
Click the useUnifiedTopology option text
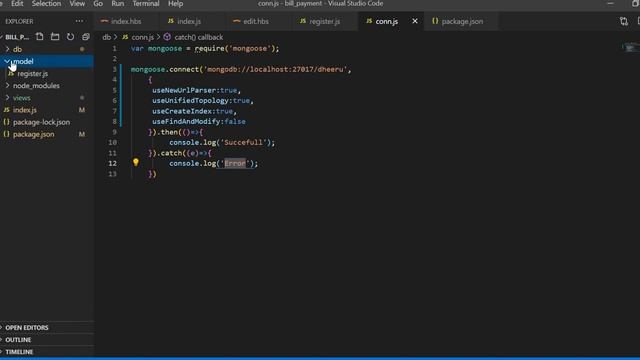(190, 100)
